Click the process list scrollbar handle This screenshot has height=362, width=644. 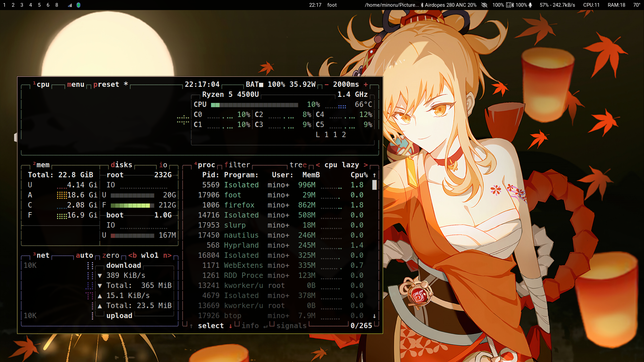[x=374, y=185]
